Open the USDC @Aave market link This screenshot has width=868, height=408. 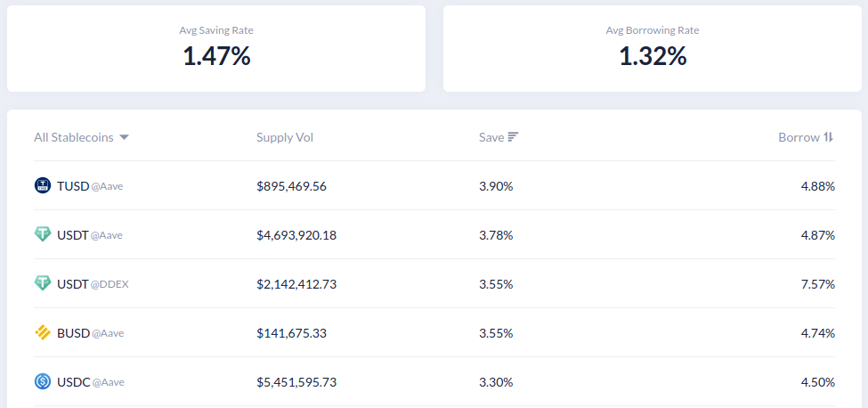[91, 382]
